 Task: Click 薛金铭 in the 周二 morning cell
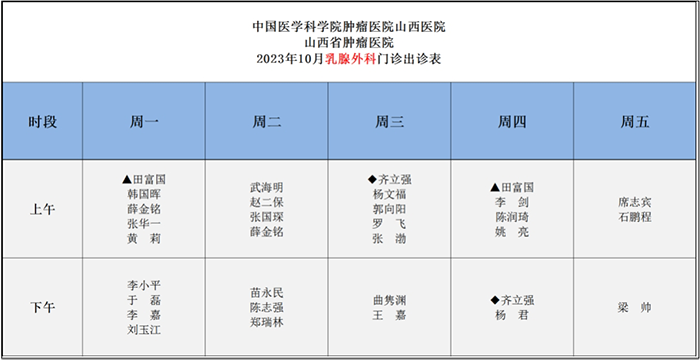tap(267, 232)
